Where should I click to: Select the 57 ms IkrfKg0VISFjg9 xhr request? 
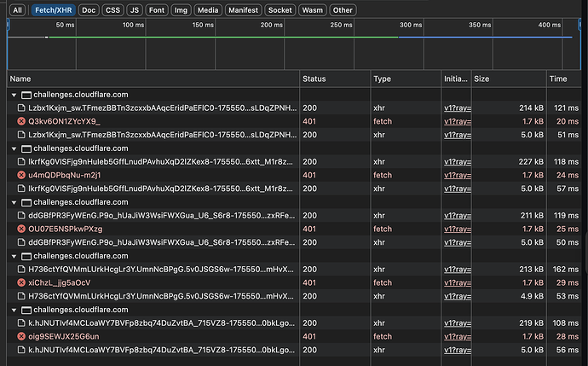tap(294, 189)
